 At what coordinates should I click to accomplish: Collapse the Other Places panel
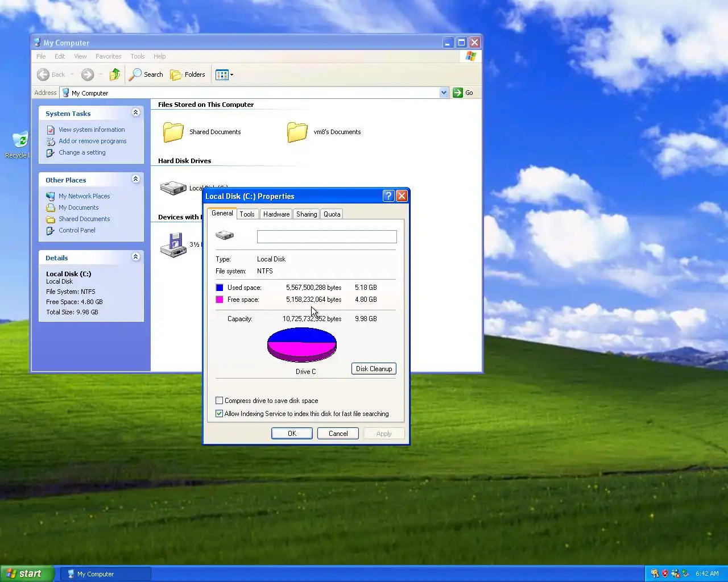(x=135, y=179)
